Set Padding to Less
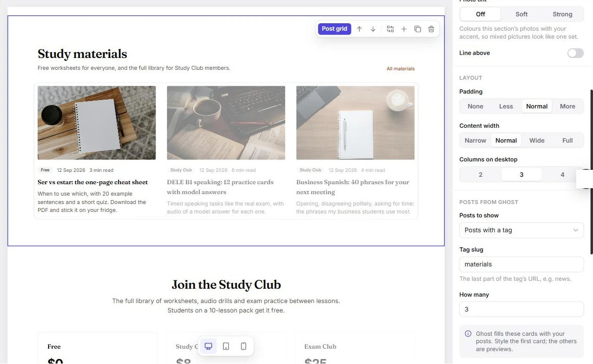Screen dimensions: 593x364 (506, 106)
